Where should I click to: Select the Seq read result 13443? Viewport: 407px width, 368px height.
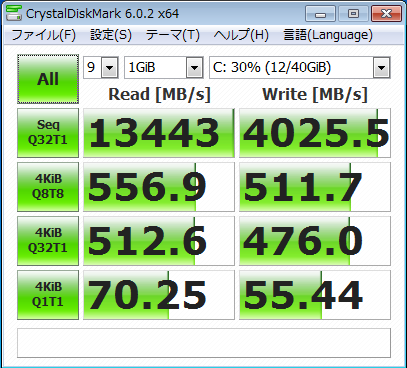tap(159, 133)
